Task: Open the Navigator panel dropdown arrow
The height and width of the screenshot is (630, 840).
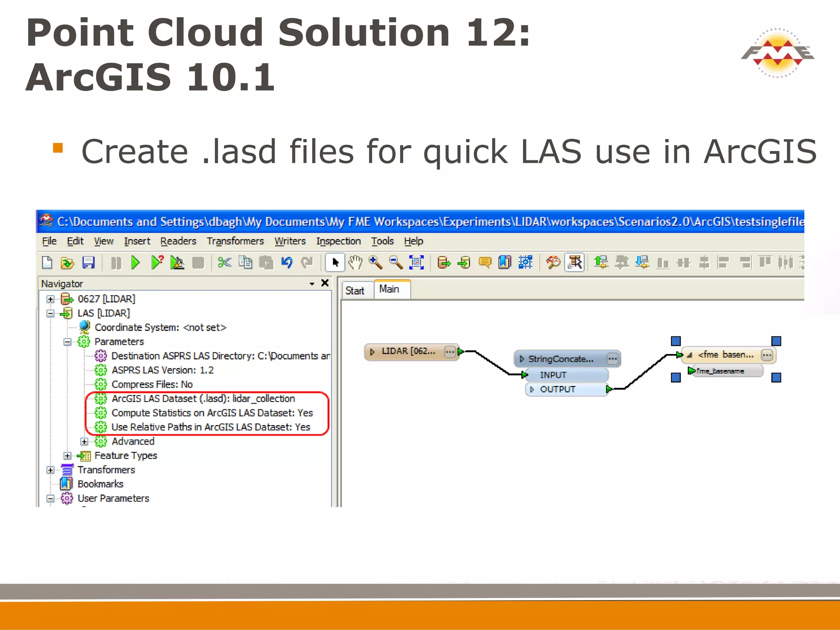Action: click(x=312, y=284)
